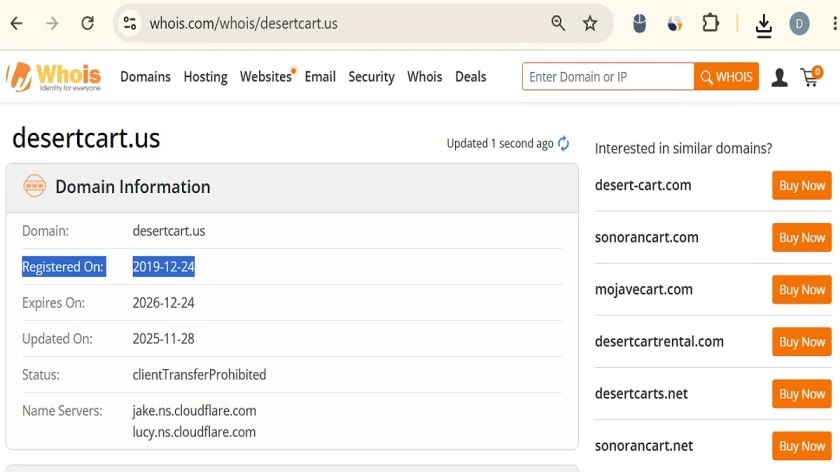Image resolution: width=840 pixels, height=472 pixels.
Task: Open site information icon in address bar
Action: pos(130,23)
